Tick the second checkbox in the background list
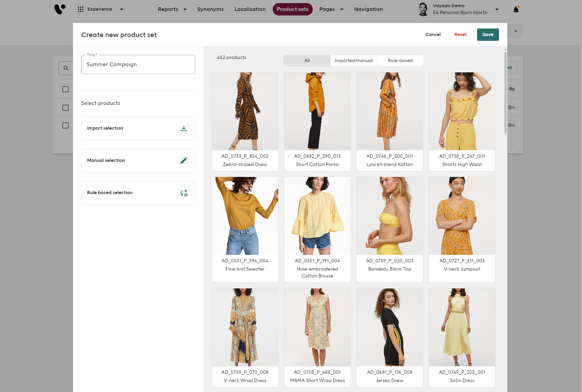Viewport: 582px width, 392px height. point(66,108)
